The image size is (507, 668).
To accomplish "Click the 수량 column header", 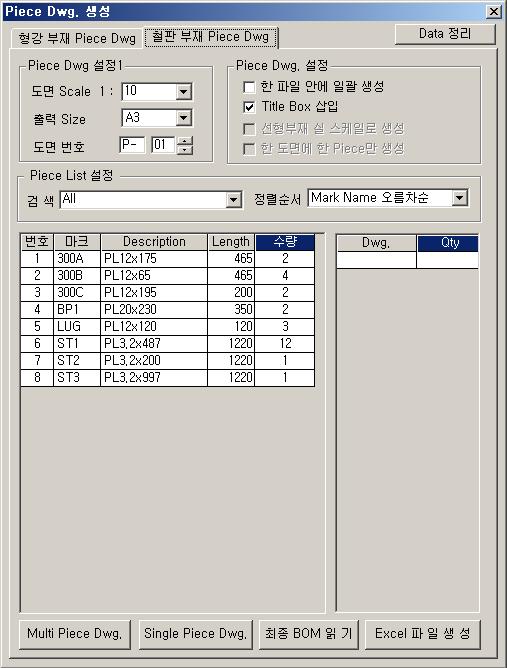I will click(285, 242).
